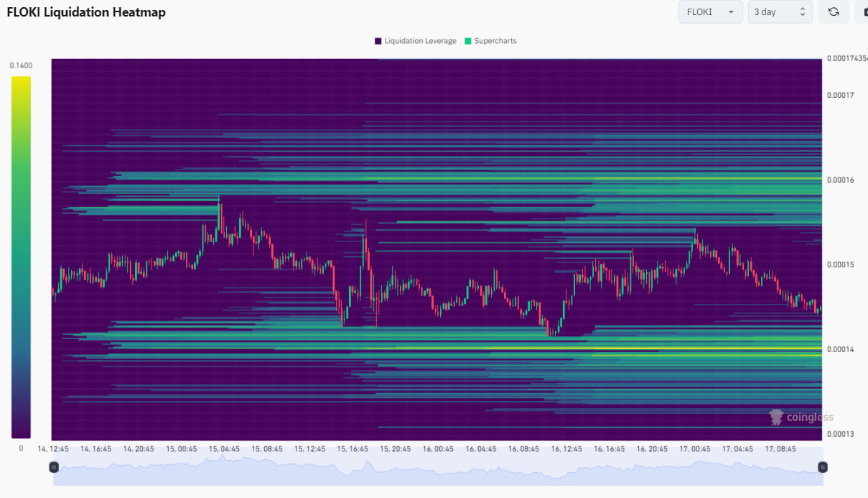Toggle the Liquidation Leverage legend series
This screenshot has height=498, width=868.
click(415, 41)
